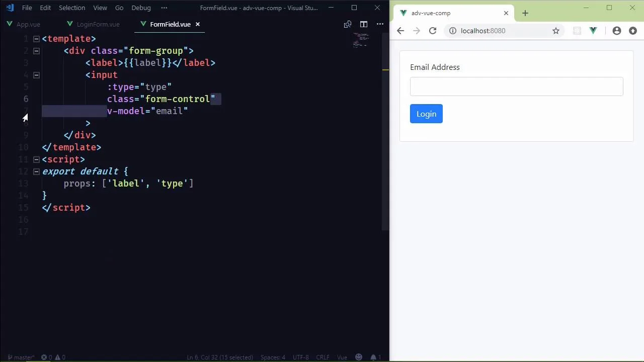The image size is (644, 362).
Task: Click the browser update arrow icon
Action: pyautogui.click(x=633, y=31)
